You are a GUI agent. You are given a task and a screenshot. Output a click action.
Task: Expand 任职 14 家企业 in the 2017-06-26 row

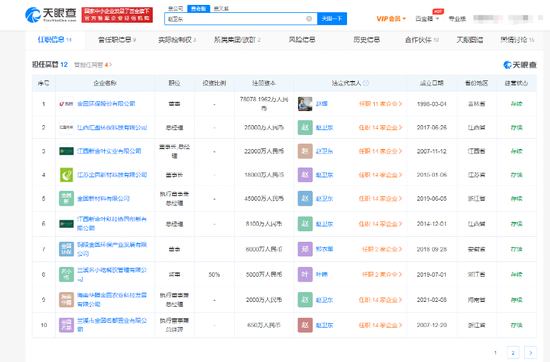(x=381, y=128)
